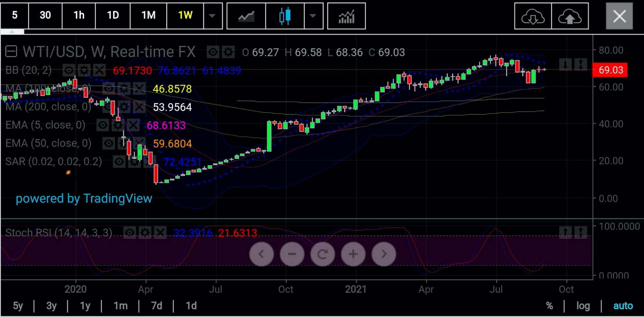Click the red 69.03 price label
Image resolution: width=644 pixels, height=317 pixels.
pyautogui.click(x=610, y=70)
